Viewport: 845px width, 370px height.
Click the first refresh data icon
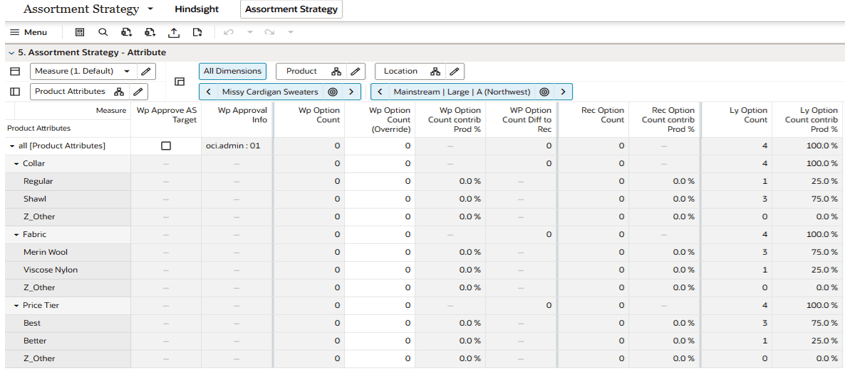127,32
